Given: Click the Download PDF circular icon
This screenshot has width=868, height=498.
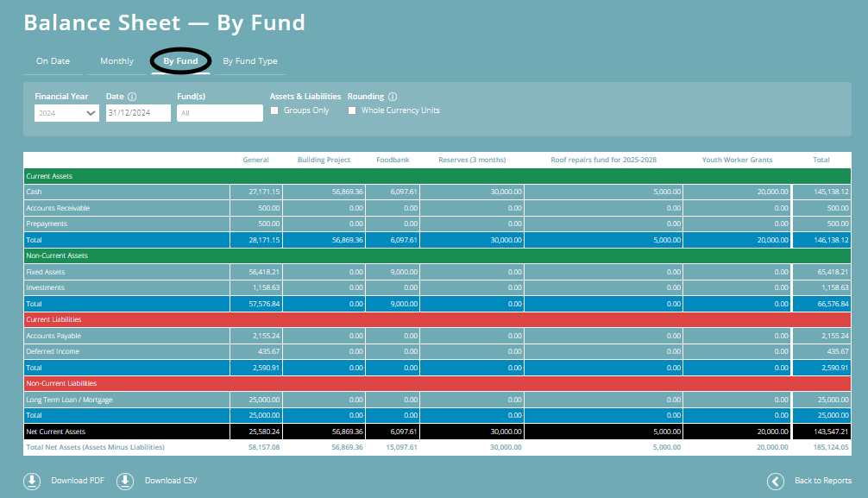Looking at the screenshot, I should coord(32,481).
